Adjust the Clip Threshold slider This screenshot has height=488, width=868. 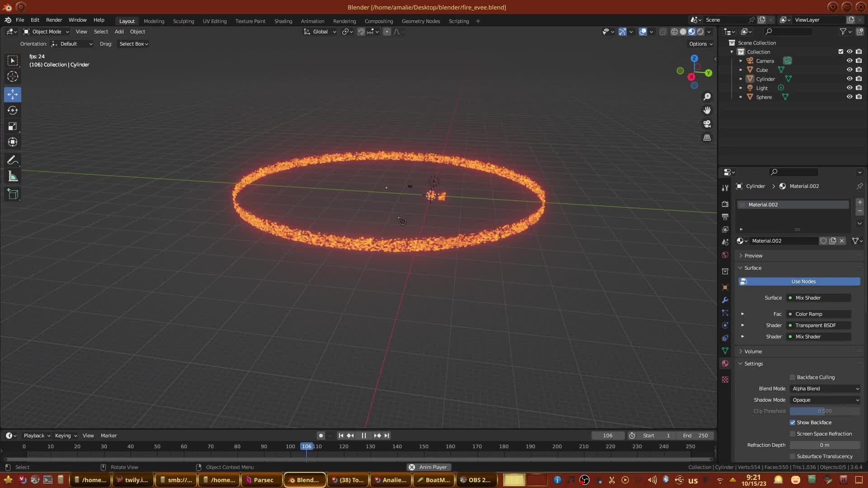pos(825,411)
